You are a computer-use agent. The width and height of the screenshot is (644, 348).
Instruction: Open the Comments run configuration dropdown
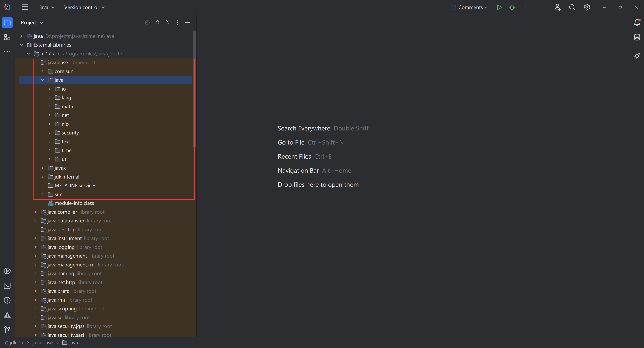[469, 7]
